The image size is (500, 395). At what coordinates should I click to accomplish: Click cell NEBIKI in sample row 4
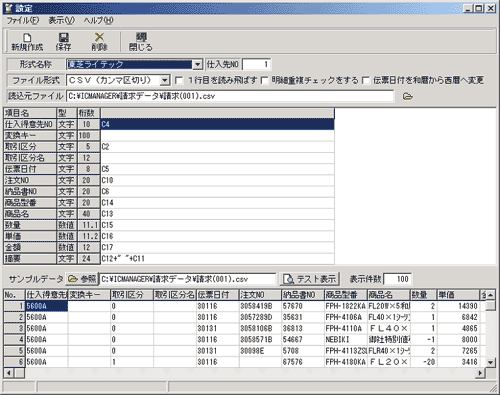346,340
